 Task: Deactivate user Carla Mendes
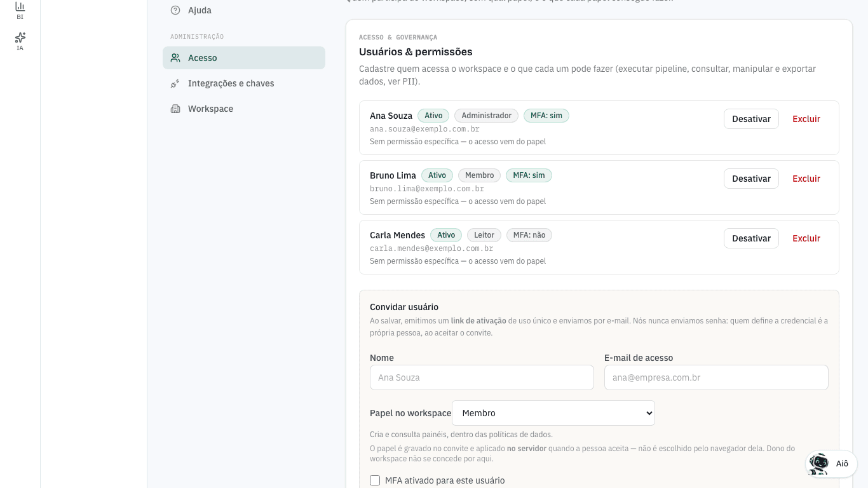point(751,238)
